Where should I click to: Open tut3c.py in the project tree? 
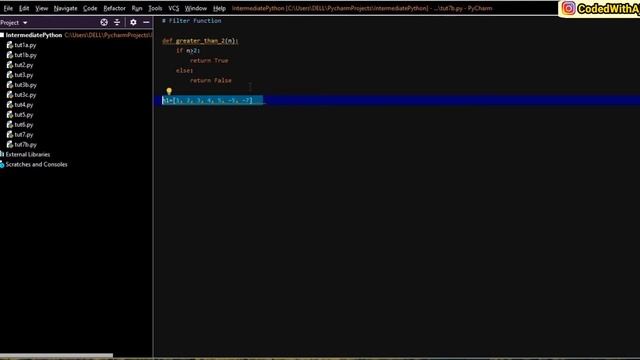click(25, 95)
